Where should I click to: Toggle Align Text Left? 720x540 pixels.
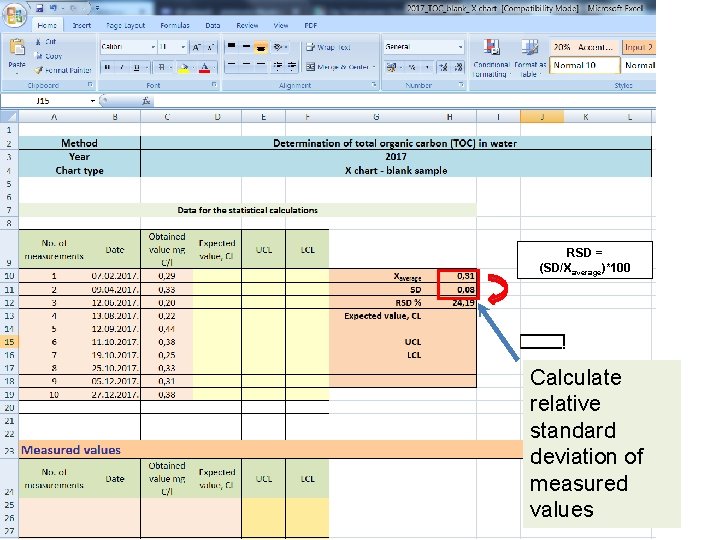[x=231, y=67]
